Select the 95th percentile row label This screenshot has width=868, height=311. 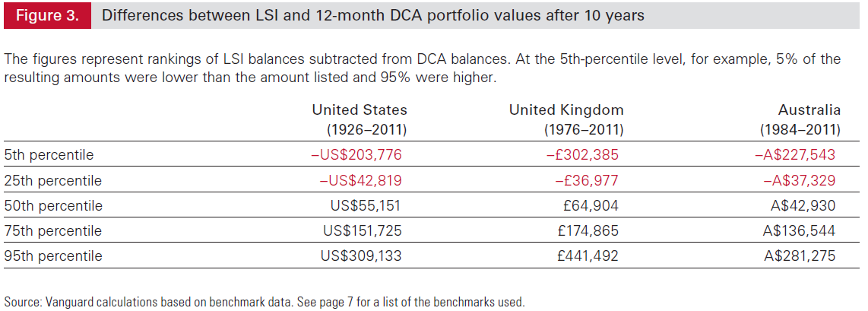coord(52,256)
